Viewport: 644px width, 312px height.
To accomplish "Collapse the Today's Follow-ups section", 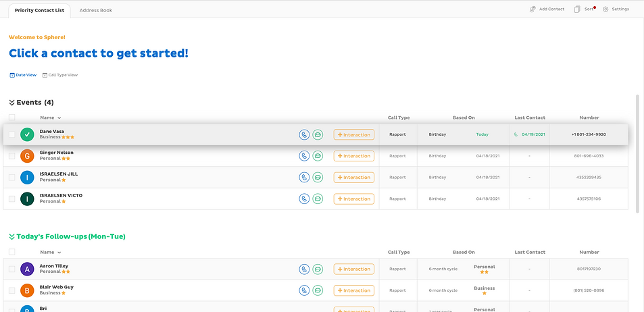I will (x=12, y=237).
